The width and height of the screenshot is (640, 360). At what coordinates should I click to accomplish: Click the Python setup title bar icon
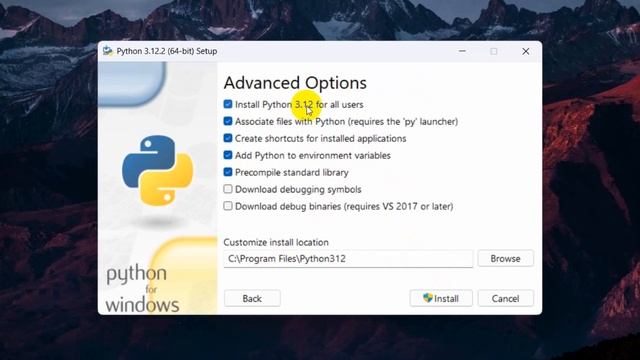pos(108,51)
